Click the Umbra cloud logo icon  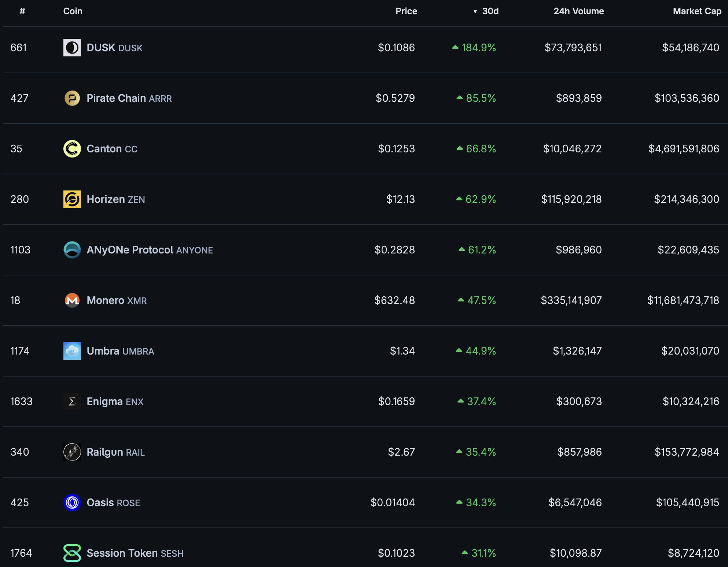click(x=72, y=351)
